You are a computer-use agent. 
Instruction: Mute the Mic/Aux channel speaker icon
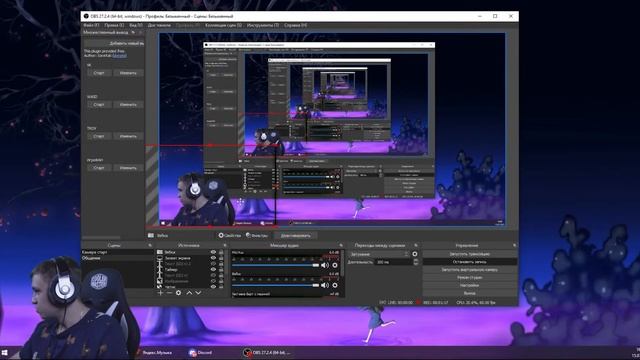(325, 265)
